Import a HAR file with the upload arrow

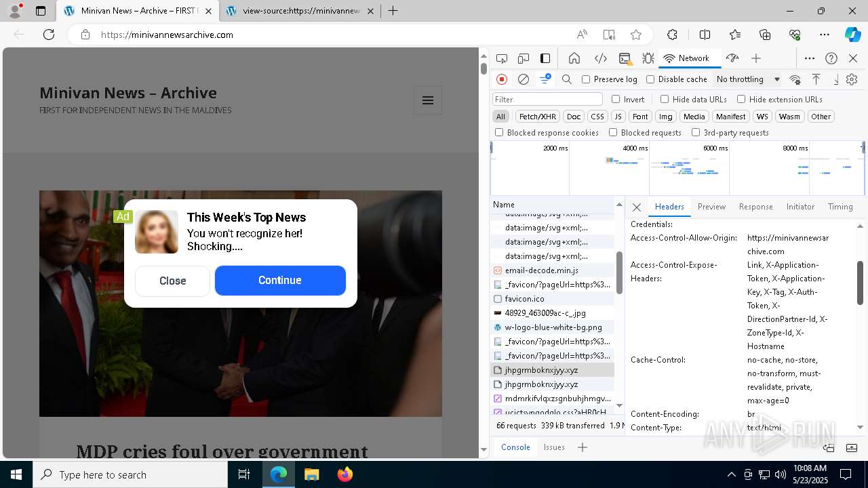[x=816, y=79]
